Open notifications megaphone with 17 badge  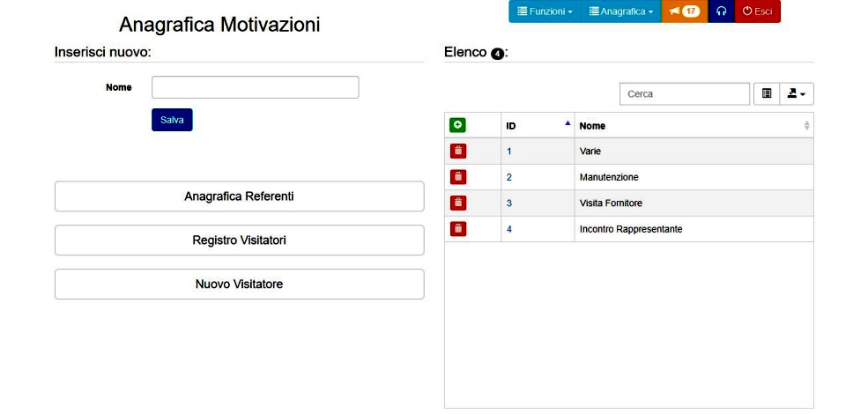point(684,11)
